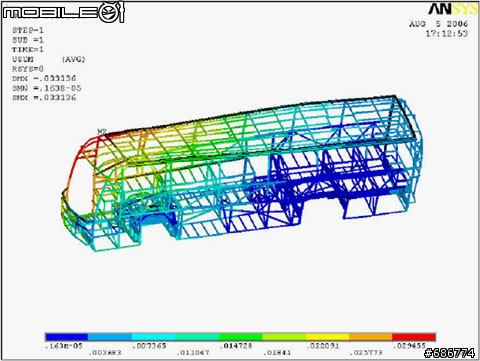Click the yellow legend color segment
This screenshot has height=361, width=480.
tap(327, 337)
